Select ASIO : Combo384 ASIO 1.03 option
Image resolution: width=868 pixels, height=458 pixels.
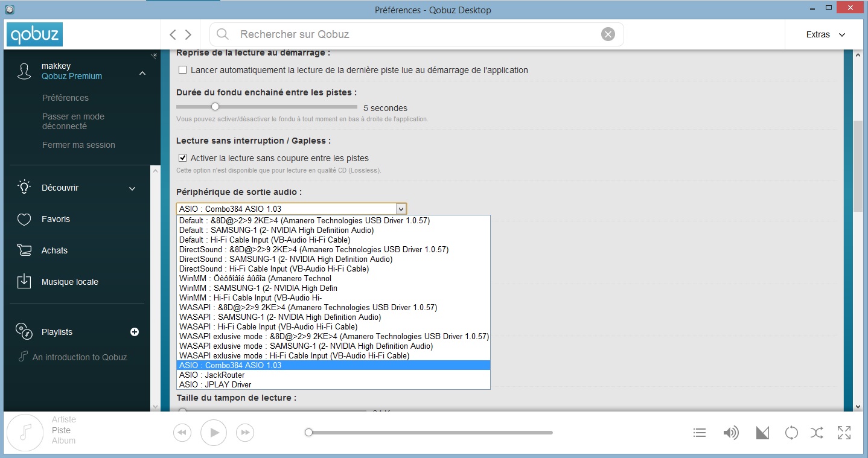click(x=333, y=365)
